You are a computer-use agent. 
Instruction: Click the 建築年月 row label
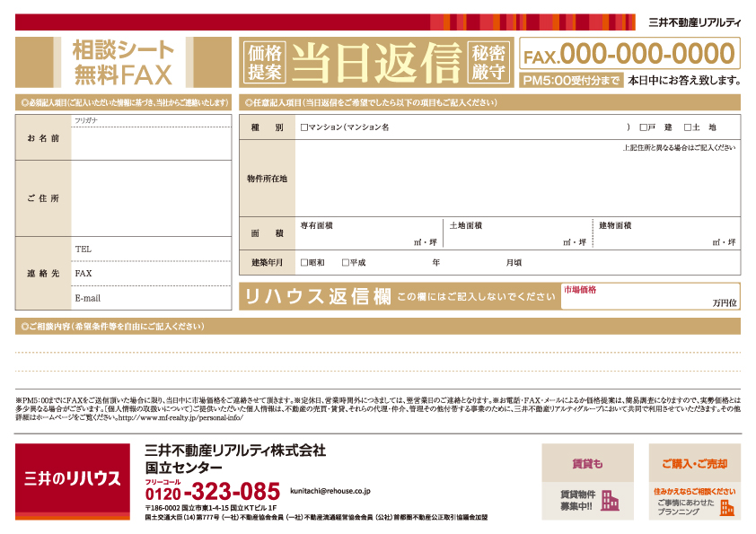tap(267, 263)
